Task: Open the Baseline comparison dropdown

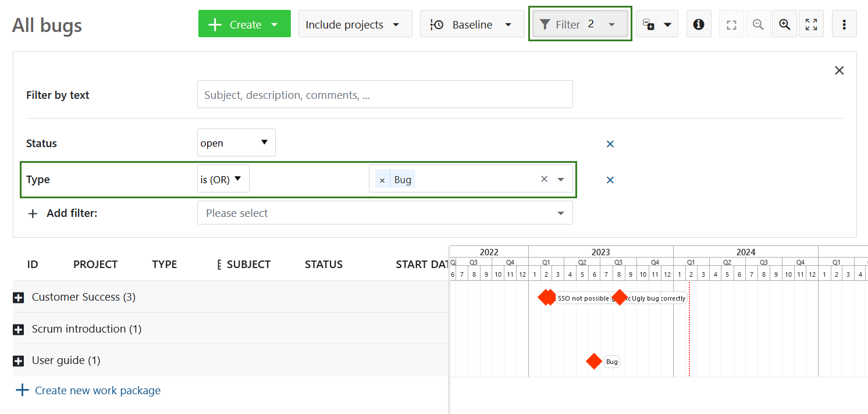Action: pyautogui.click(x=472, y=23)
